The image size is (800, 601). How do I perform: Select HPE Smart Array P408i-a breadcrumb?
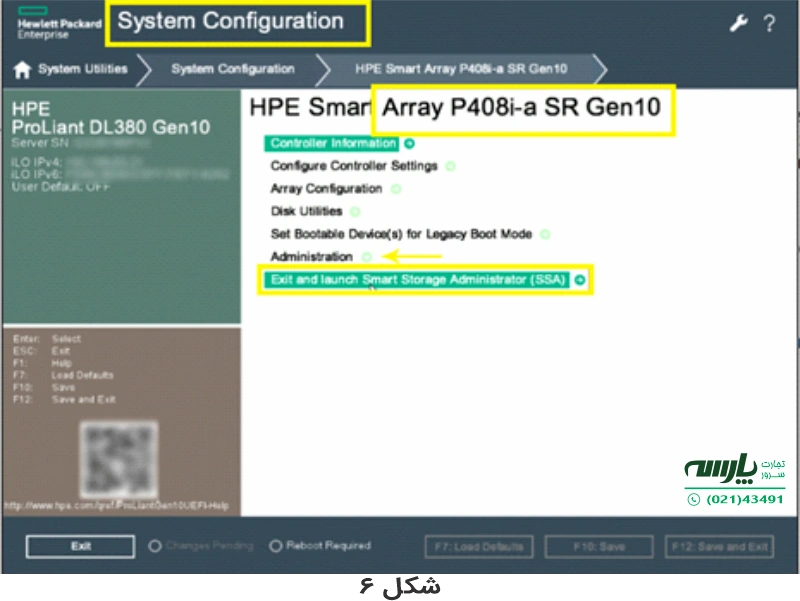click(460, 70)
